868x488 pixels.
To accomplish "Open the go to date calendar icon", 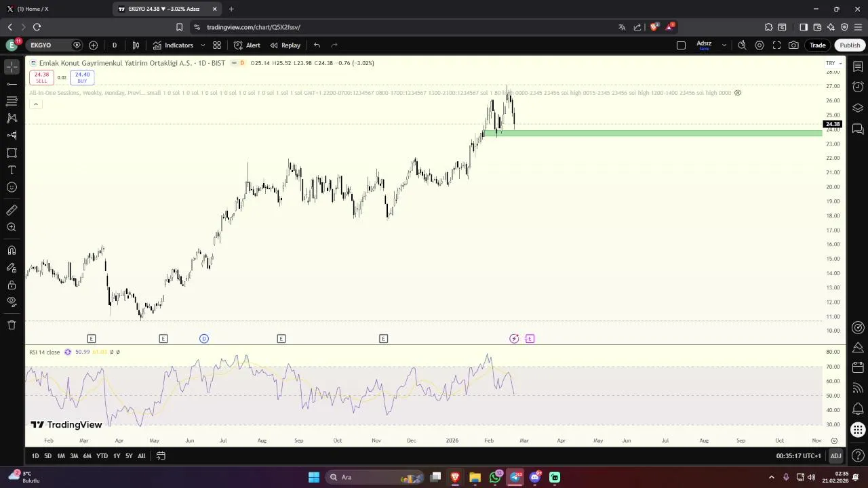I will tap(161, 456).
